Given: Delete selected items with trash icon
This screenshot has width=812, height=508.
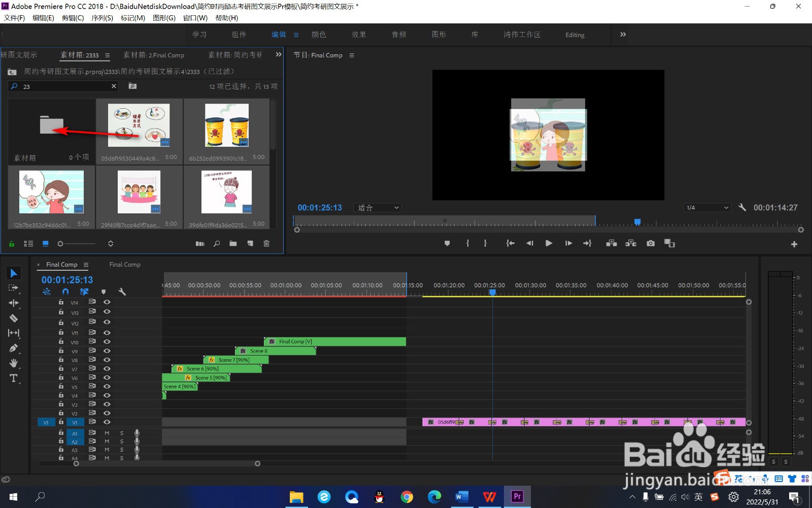Looking at the screenshot, I should pos(266,244).
